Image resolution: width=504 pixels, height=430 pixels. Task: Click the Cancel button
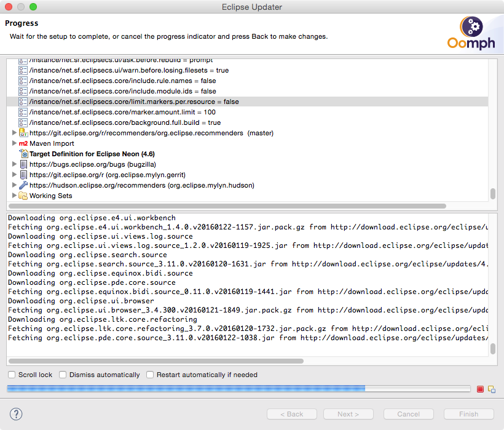(409, 414)
